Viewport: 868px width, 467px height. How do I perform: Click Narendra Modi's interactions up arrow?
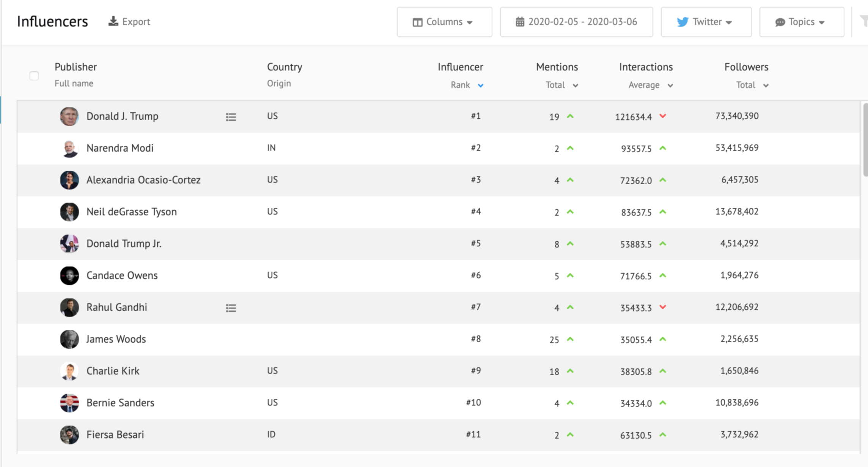[663, 148]
